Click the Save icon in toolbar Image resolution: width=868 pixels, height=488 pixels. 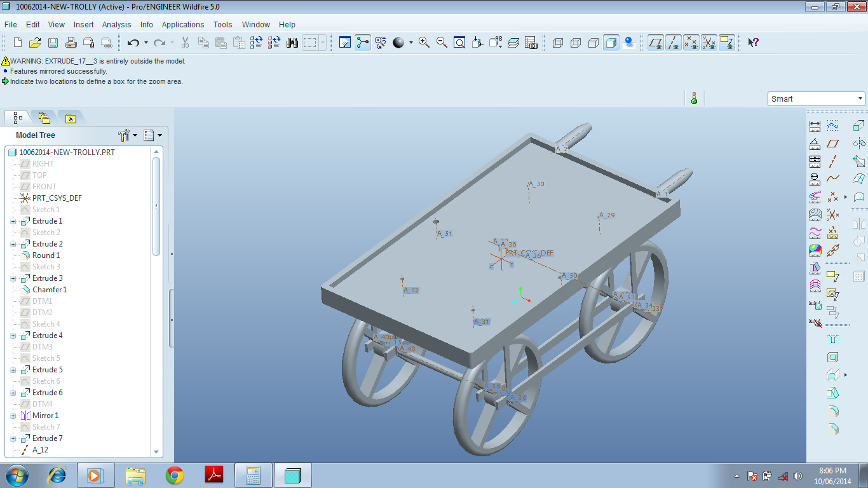53,43
